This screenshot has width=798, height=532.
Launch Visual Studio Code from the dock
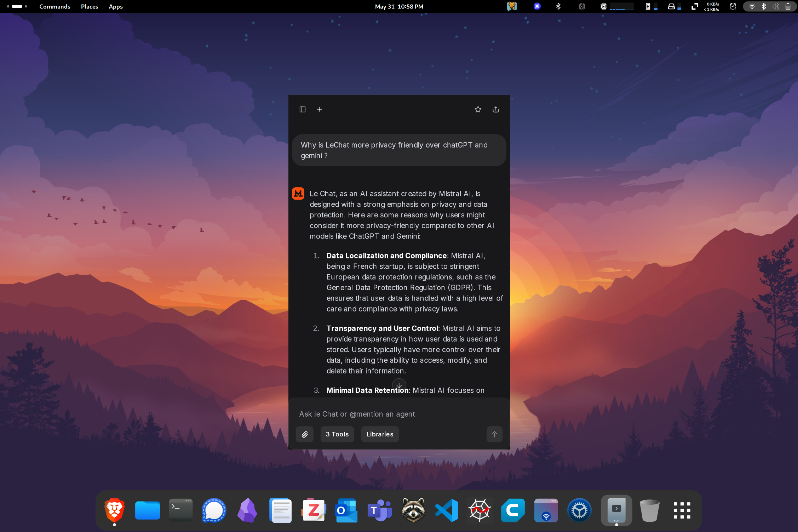[446, 510]
